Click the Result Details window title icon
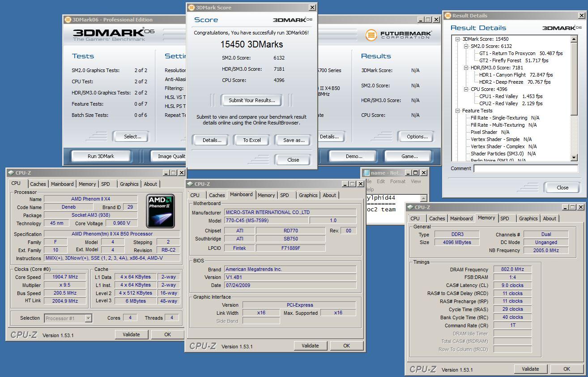 [447, 16]
